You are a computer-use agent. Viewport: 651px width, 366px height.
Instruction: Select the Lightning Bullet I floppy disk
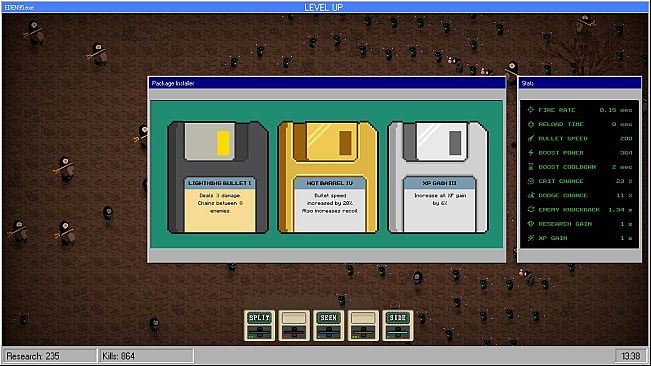(x=218, y=177)
